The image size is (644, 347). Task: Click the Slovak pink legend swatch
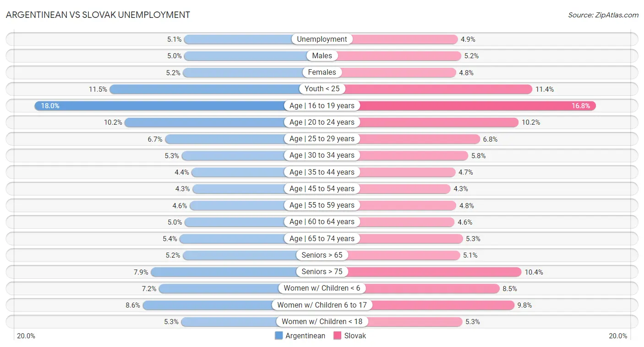338,336
